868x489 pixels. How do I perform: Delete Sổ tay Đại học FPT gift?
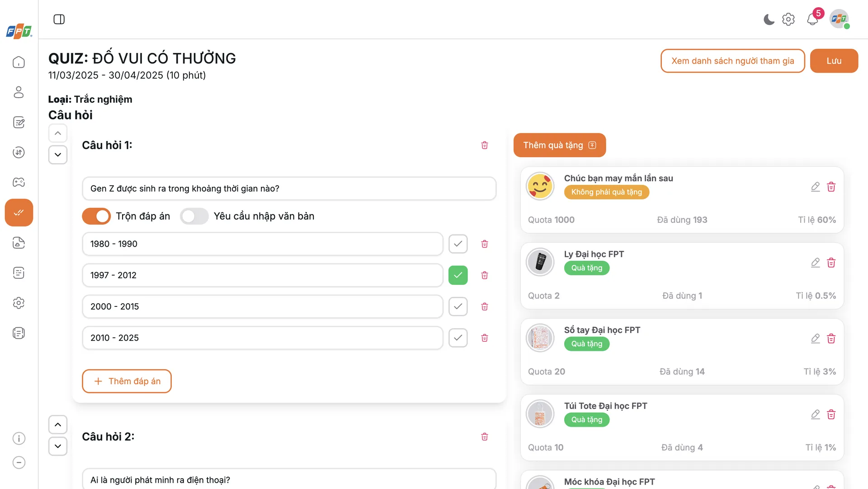[831, 339]
